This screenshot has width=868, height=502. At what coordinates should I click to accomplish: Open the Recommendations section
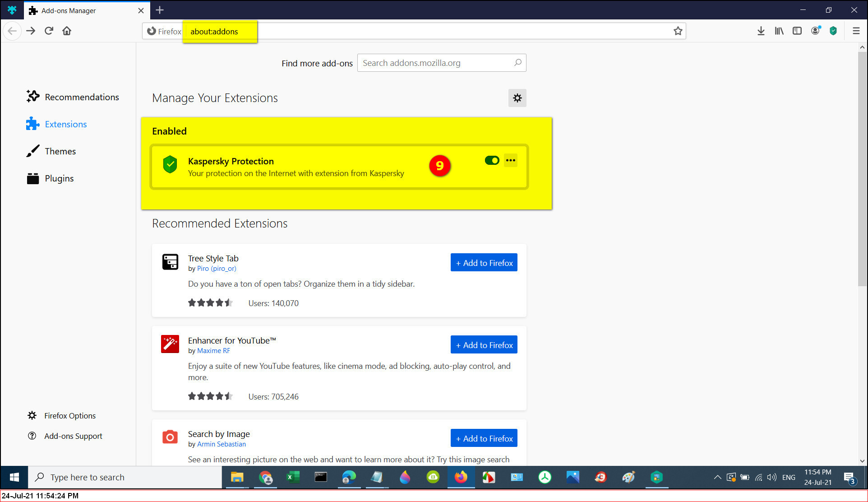73,97
